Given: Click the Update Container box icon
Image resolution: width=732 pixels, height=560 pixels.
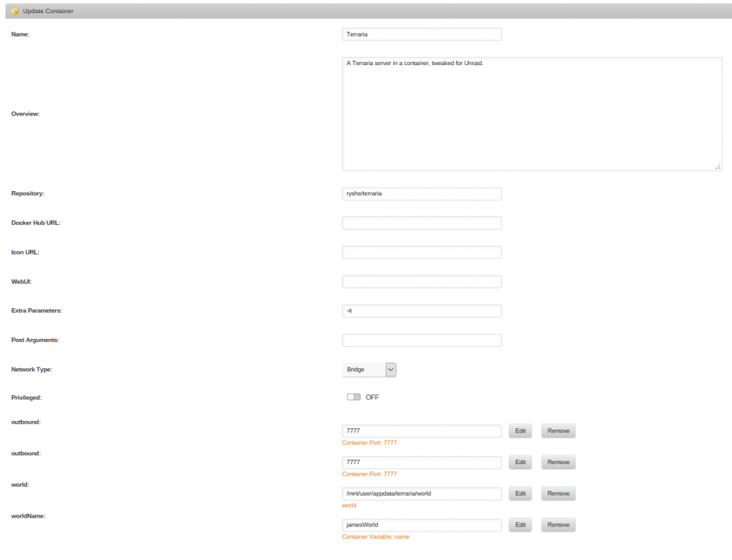Looking at the screenshot, I should [15, 11].
